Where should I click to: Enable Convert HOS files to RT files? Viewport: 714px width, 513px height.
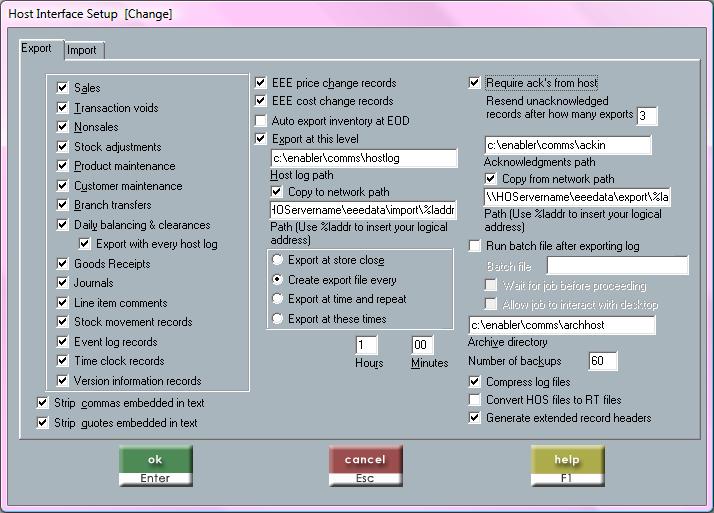(474, 400)
